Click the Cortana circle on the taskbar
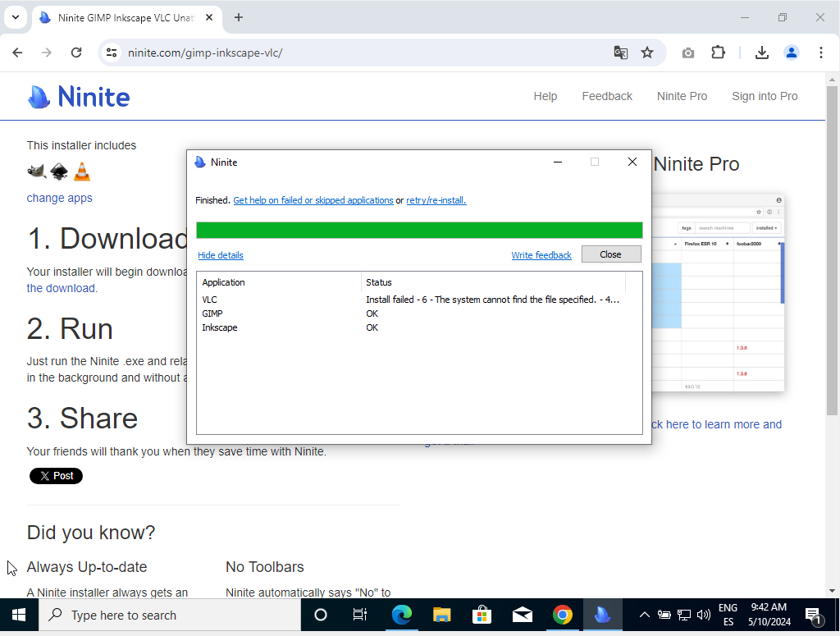This screenshot has width=840, height=636. pos(321,615)
